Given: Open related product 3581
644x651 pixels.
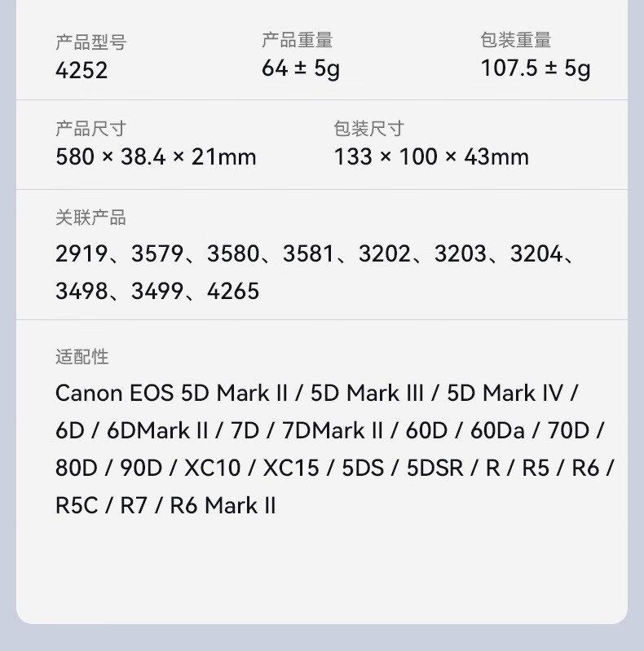Looking at the screenshot, I should tap(309, 253).
